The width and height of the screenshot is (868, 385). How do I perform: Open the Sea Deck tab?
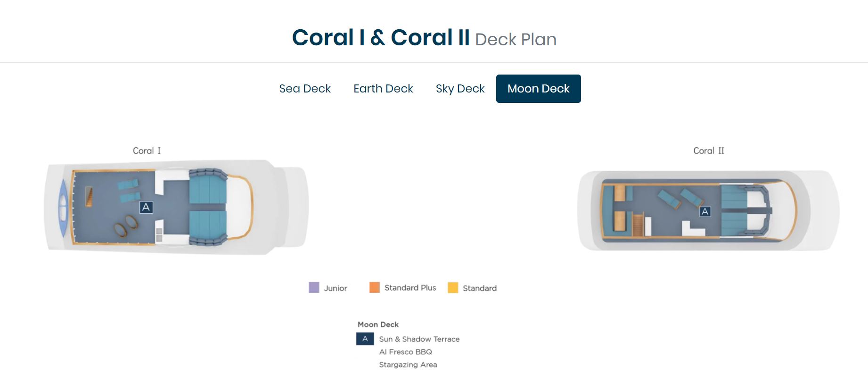point(305,89)
